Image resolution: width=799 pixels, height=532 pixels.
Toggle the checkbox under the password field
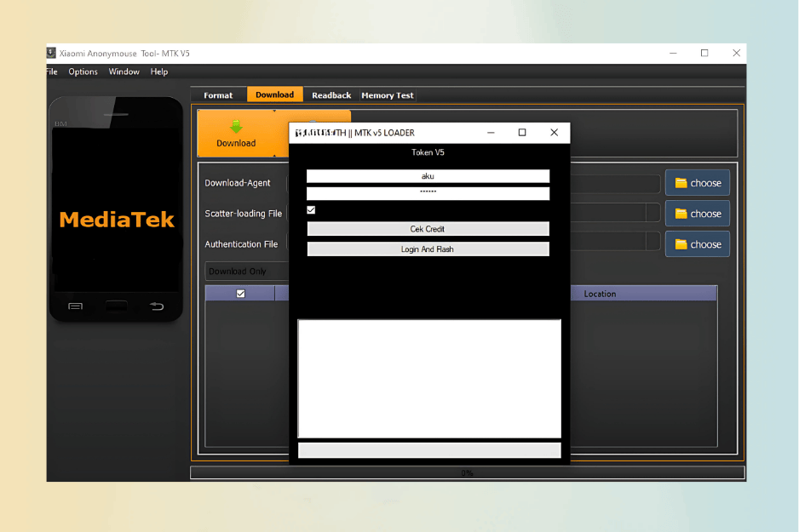(311, 209)
